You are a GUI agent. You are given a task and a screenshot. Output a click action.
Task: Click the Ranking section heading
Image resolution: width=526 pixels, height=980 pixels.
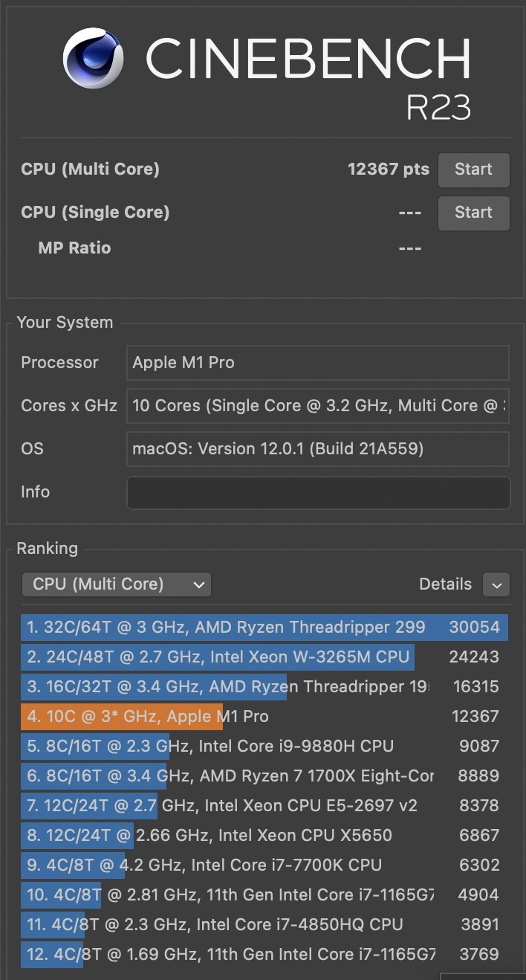pyautogui.click(x=48, y=549)
